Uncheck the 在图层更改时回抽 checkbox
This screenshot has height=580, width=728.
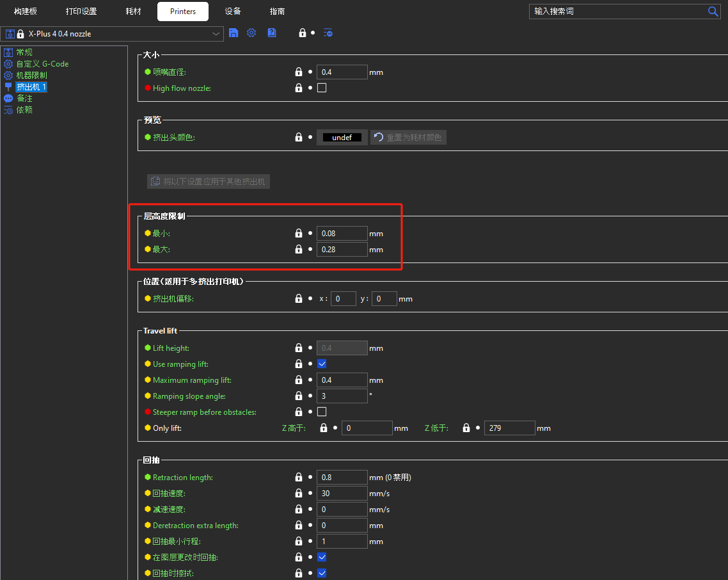click(x=322, y=557)
